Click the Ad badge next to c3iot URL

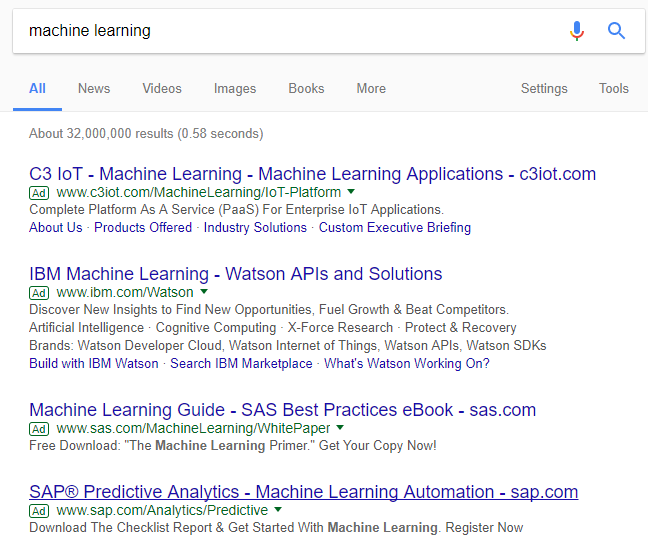(x=39, y=193)
